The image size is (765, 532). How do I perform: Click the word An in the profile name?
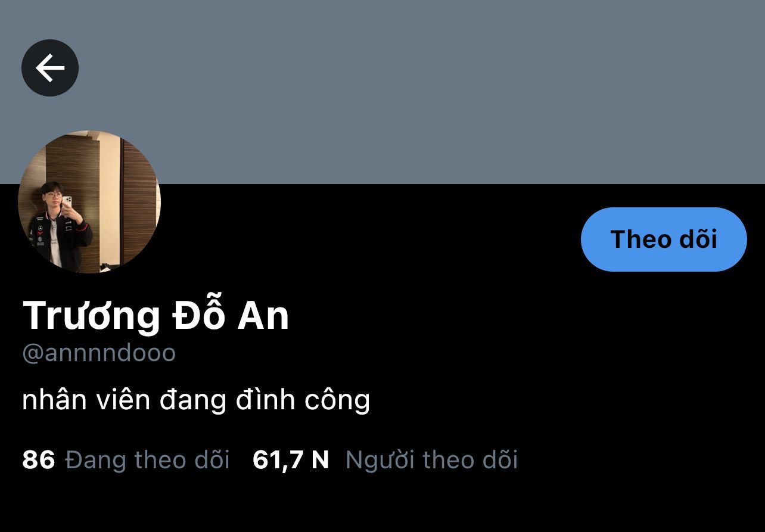263,316
